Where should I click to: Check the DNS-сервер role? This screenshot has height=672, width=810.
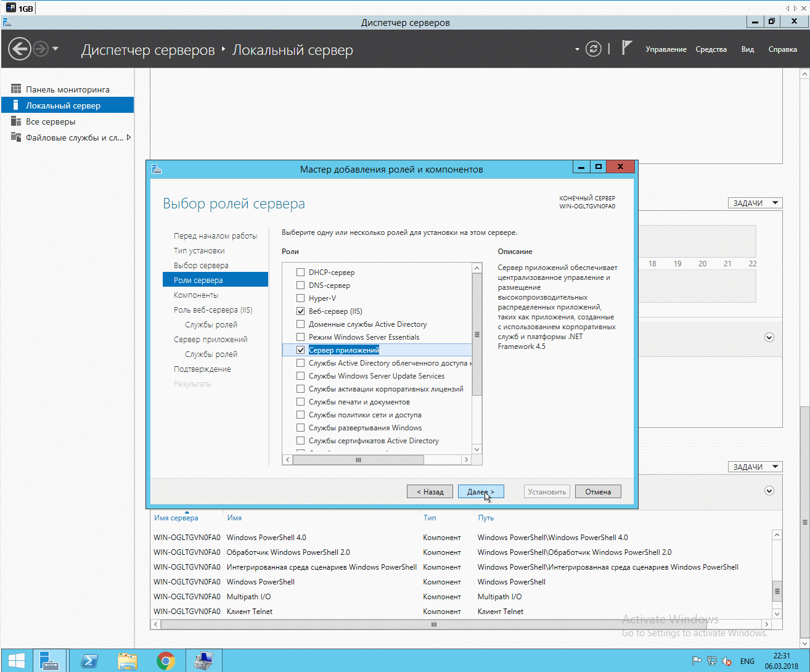pos(301,285)
